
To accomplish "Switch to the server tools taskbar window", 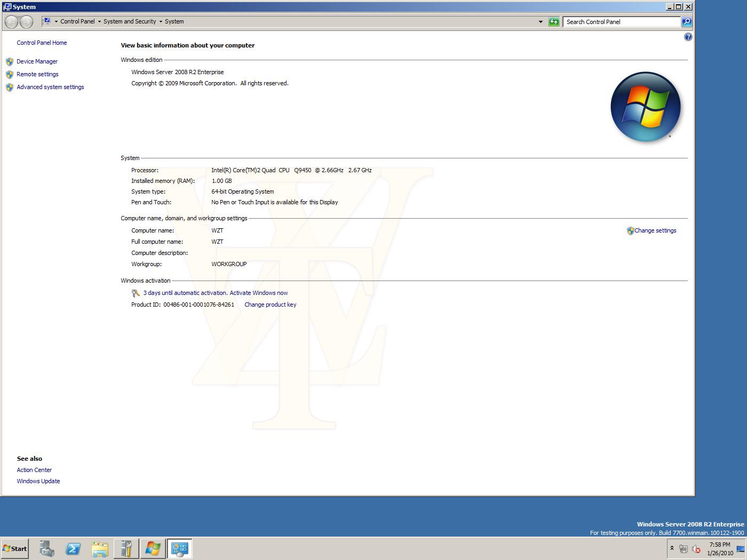I will click(126, 548).
